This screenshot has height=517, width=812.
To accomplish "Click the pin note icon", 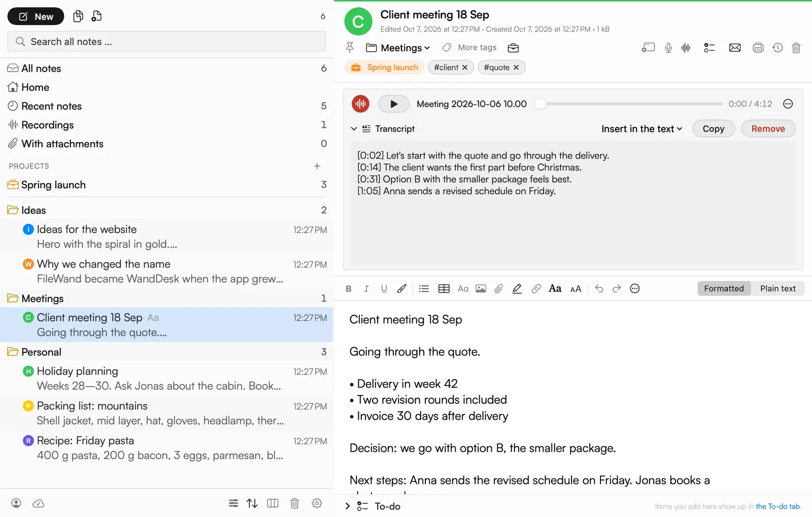I will click(x=350, y=48).
